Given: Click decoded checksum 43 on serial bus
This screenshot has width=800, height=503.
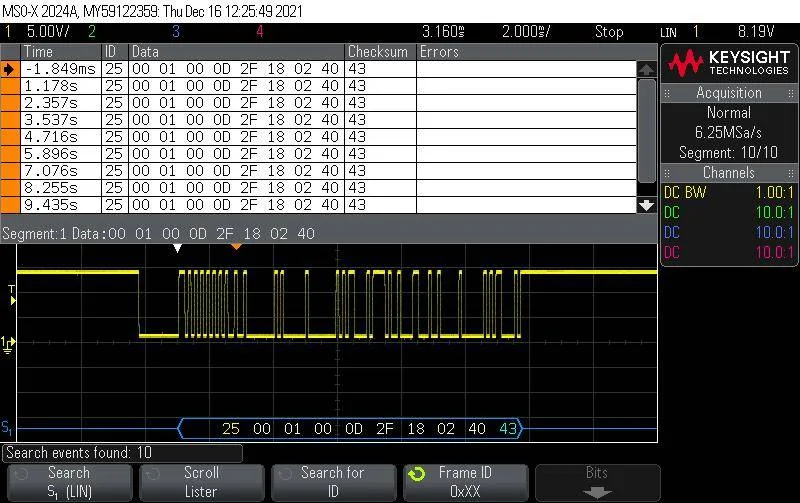Looking at the screenshot, I should (x=508, y=429).
